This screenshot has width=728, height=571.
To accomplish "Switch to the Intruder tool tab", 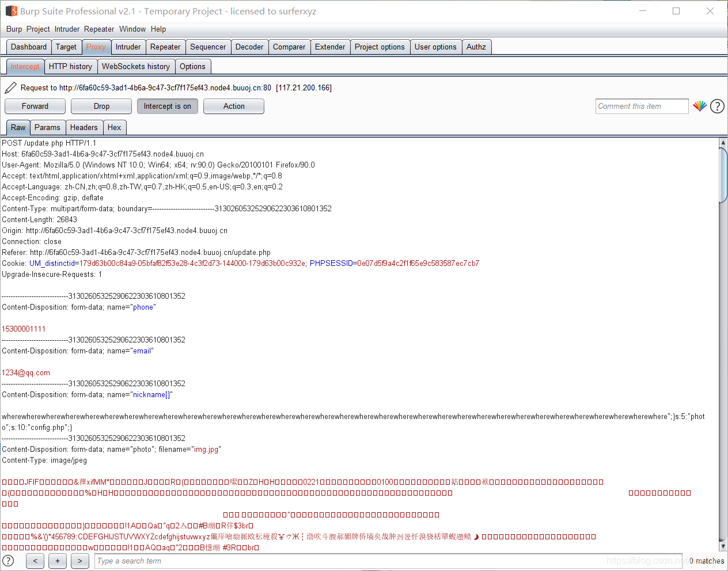I will [128, 47].
